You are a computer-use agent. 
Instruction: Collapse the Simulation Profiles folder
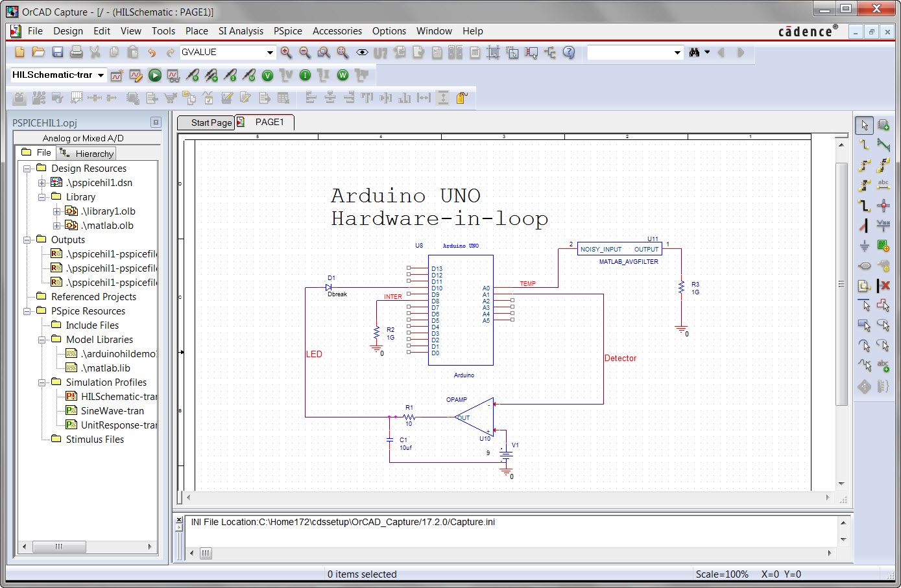pos(42,382)
